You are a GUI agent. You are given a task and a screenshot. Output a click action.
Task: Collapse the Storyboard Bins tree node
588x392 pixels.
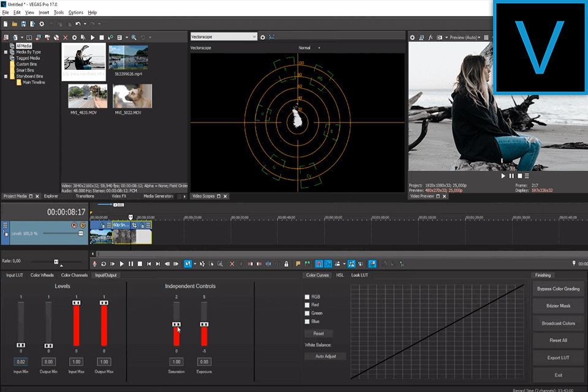6,76
